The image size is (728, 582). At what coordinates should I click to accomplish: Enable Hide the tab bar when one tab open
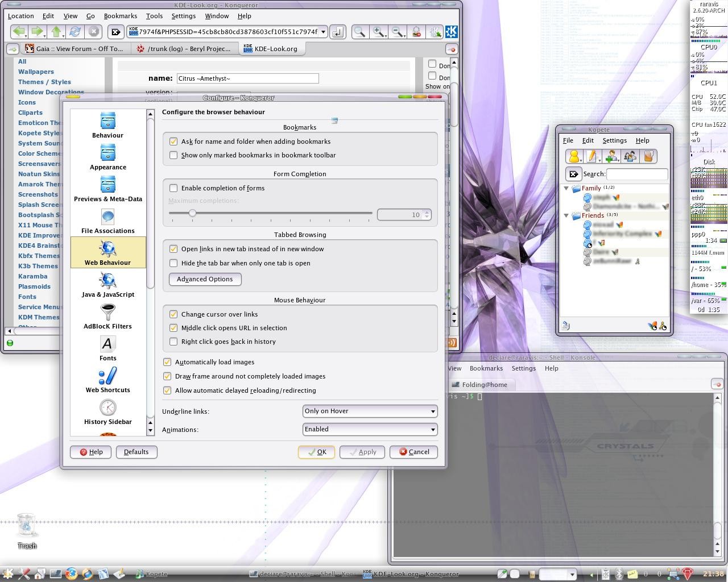coord(173,263)
